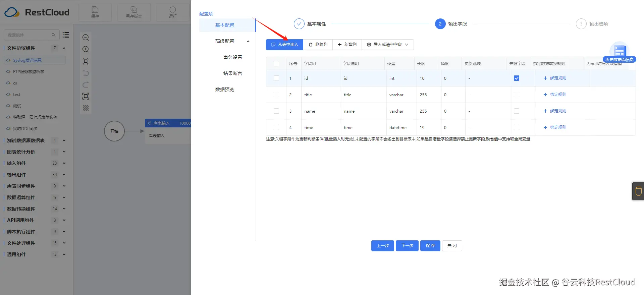
Task: Enable 关键字段 checkbox for name
Action: tap(517, 111)
